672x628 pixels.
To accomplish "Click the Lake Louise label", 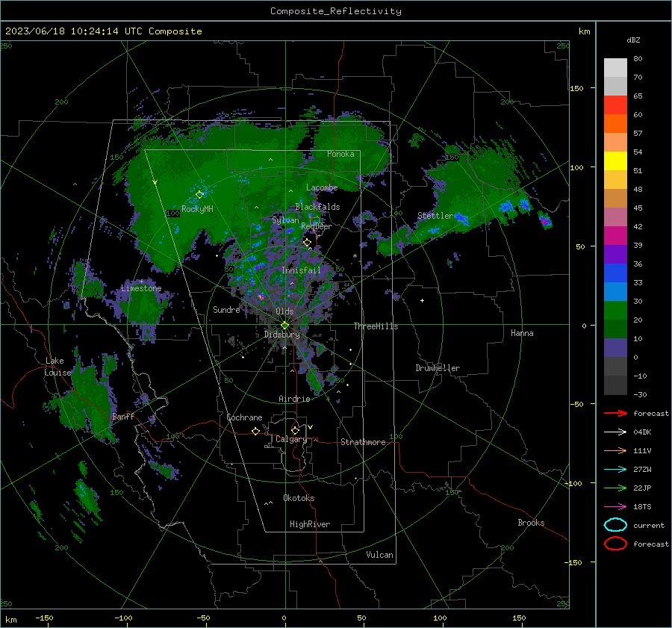I will (57, 367).
